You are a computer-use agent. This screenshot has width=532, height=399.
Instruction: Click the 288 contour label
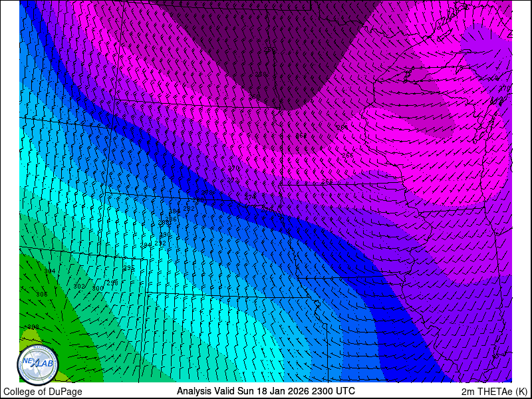click(164, 223)
